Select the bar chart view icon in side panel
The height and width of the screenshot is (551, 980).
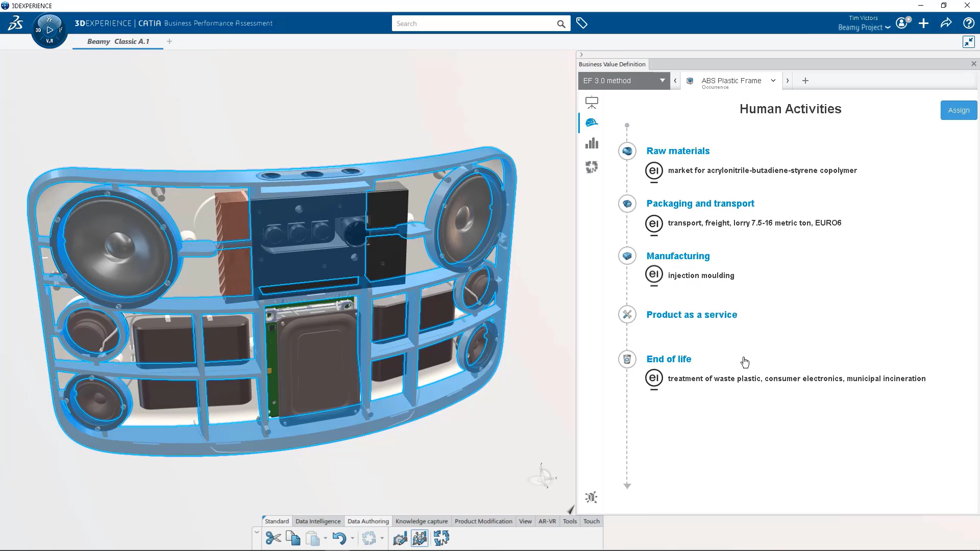(592, 143)
